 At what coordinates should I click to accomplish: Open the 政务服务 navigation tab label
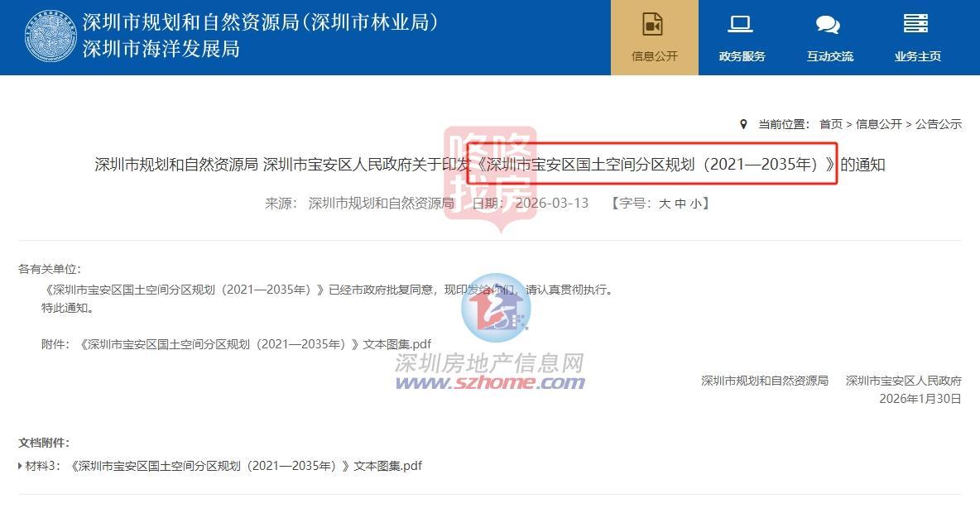pos(742,56)
